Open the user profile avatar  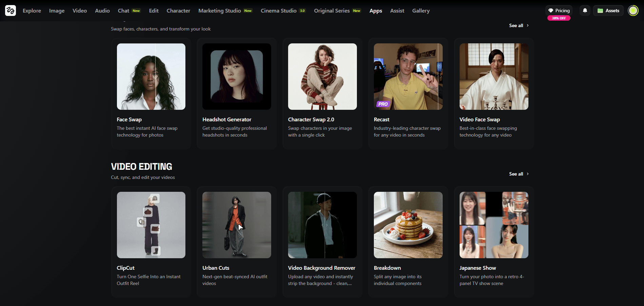coord(633,11)
